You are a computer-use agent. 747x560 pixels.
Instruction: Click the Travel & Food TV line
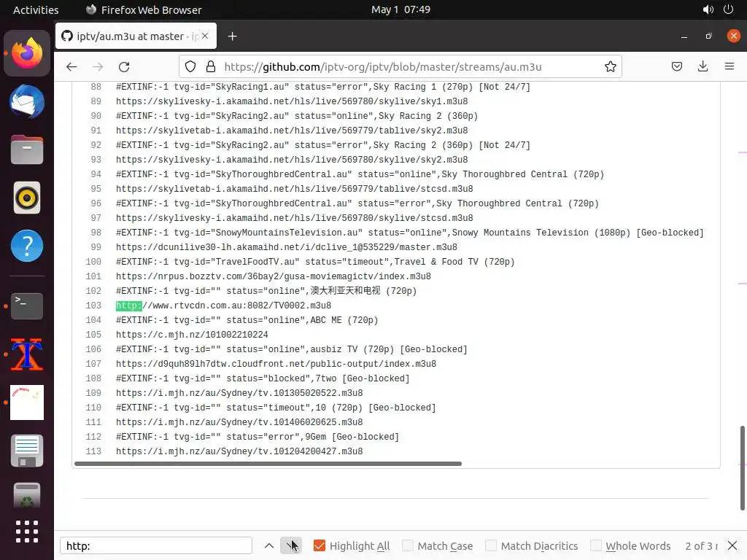[x=315, y=262]
